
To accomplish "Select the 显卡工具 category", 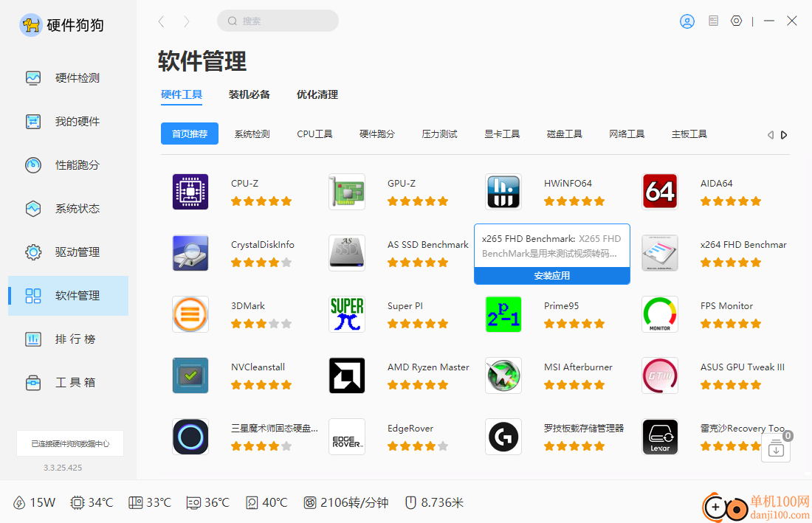I will pyautogui.click(x=502, y=134).
